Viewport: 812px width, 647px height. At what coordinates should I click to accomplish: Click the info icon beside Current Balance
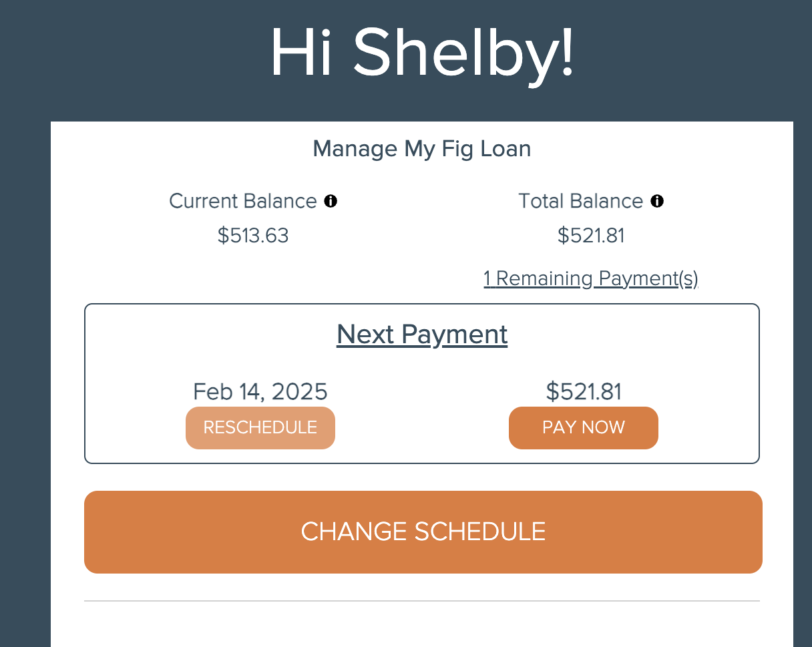[x=331, y=201]
